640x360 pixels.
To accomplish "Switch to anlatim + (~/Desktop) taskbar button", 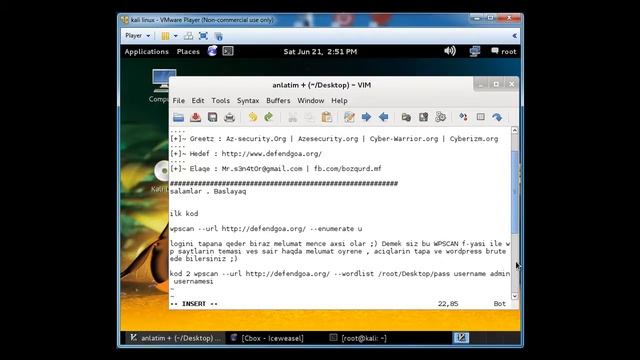I will coord(175,338).
